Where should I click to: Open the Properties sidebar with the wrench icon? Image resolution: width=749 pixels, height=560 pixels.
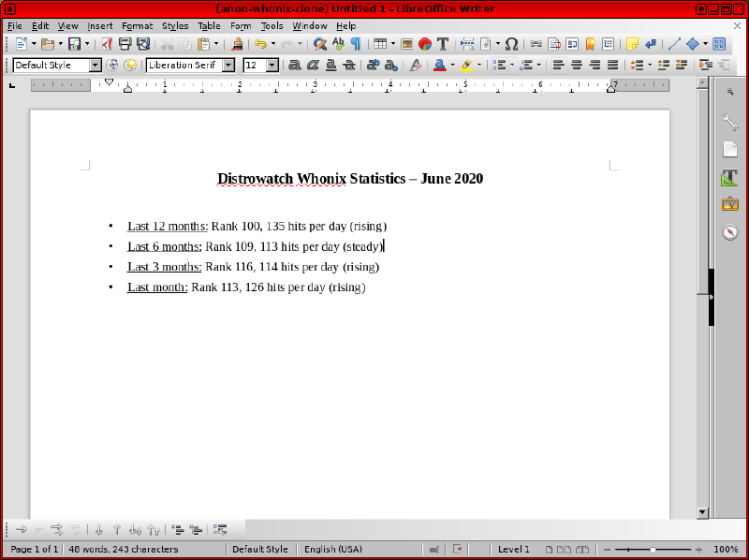(729, 122)
